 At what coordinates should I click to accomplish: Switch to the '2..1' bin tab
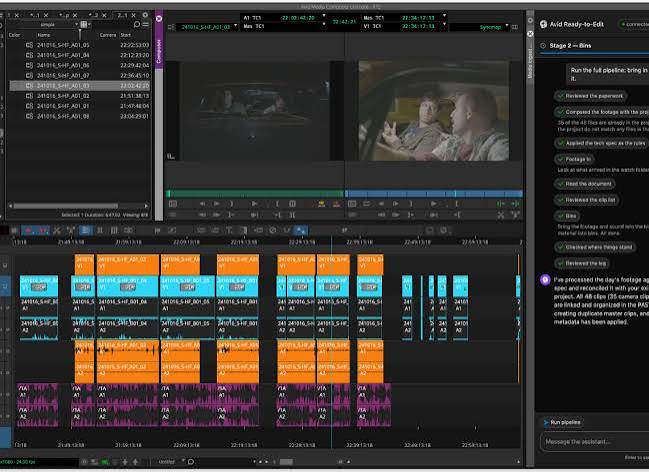(122, 15)
